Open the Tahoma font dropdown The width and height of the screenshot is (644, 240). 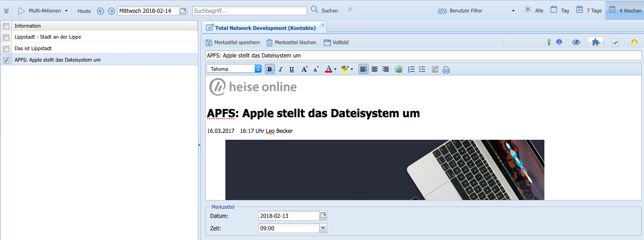pos(234,69)
